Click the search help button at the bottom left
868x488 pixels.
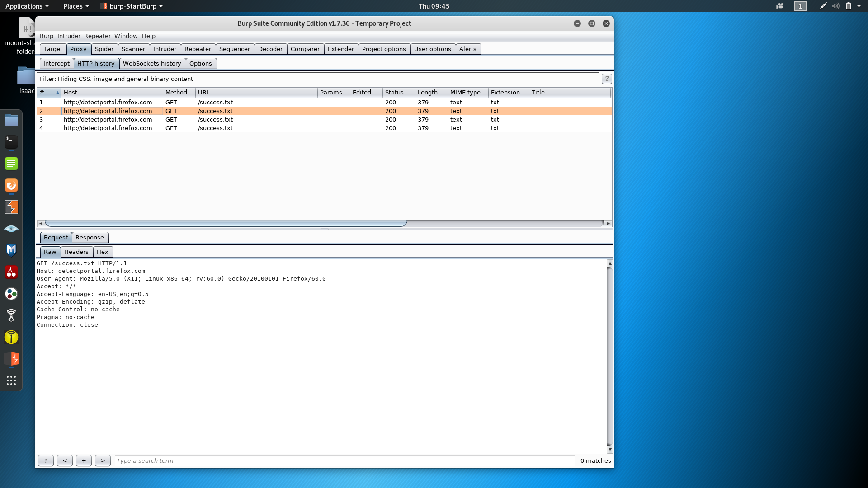pyautogui.click(x=46, y=460)
